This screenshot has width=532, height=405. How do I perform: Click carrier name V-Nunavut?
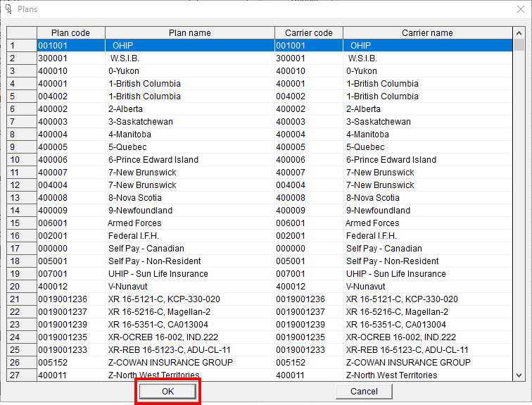428,287
